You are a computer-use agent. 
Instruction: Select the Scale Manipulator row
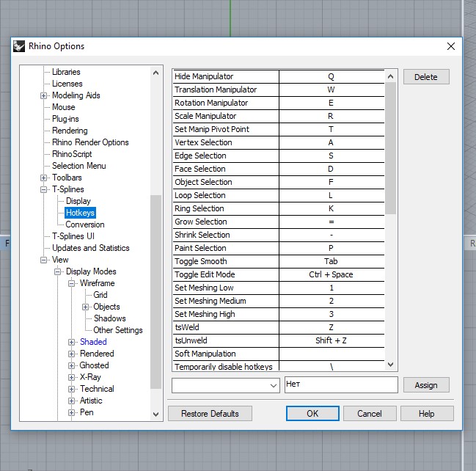tap(279, 117)
